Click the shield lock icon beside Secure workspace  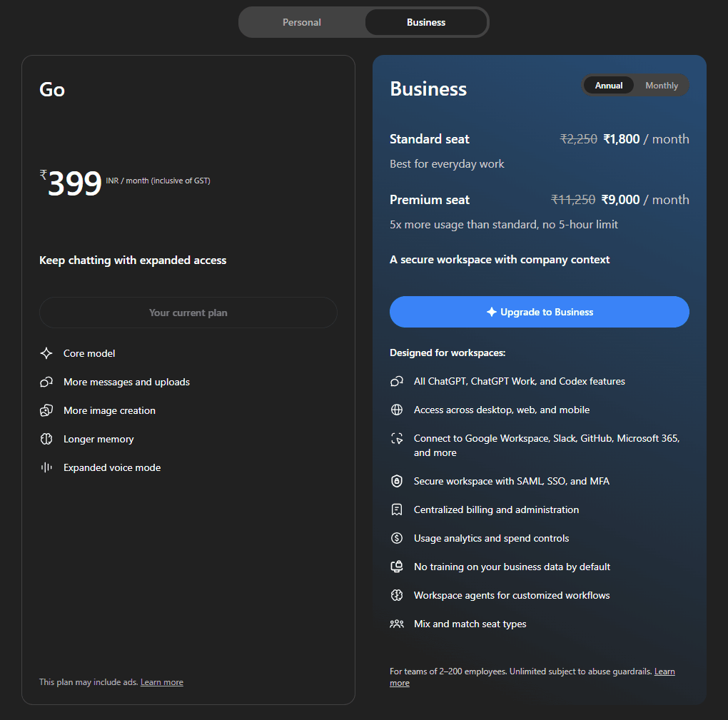point(397,481)
